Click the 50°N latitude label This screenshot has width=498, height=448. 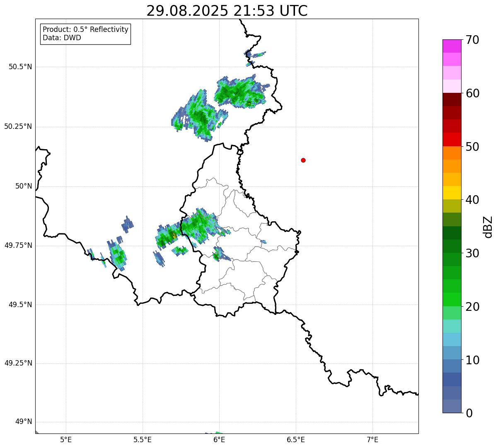click(24, 186)
